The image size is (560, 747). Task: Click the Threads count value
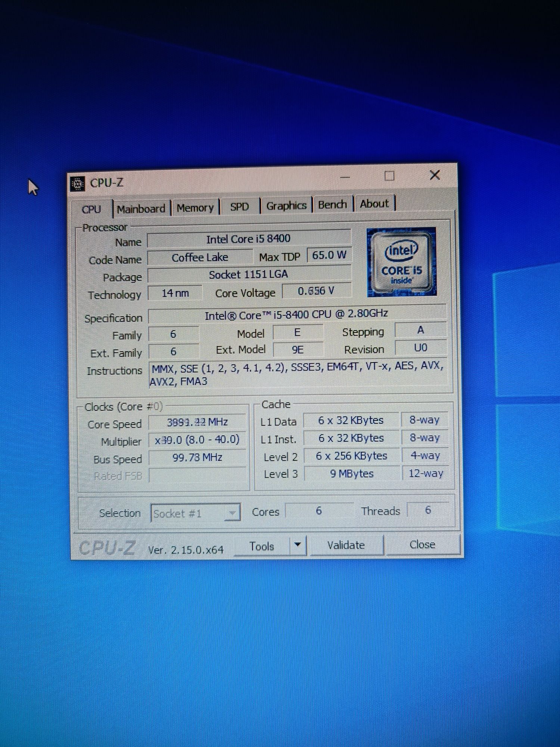point(428,510)
